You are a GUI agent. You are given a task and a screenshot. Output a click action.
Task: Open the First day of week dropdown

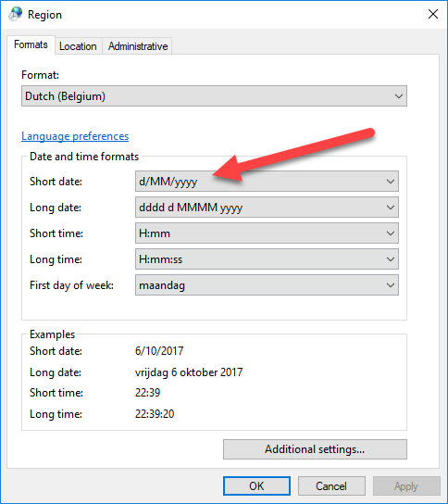(x=267, y=285)
